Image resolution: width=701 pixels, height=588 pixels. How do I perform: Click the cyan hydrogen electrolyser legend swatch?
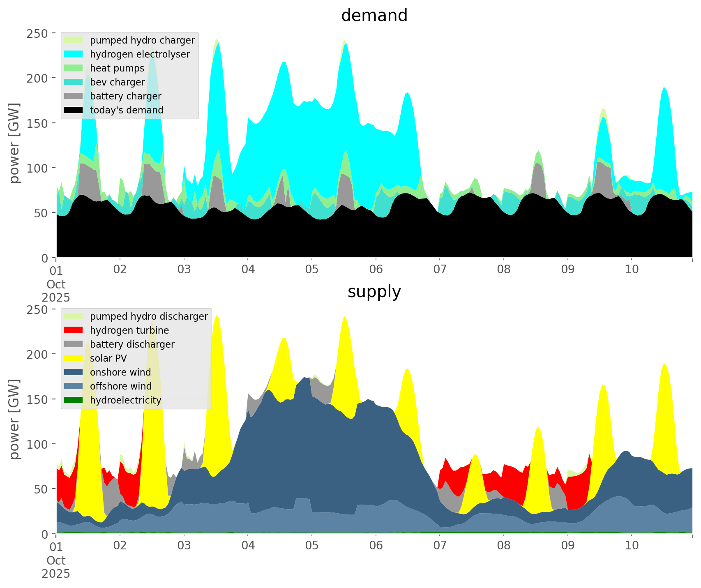(x=74, y=54)
